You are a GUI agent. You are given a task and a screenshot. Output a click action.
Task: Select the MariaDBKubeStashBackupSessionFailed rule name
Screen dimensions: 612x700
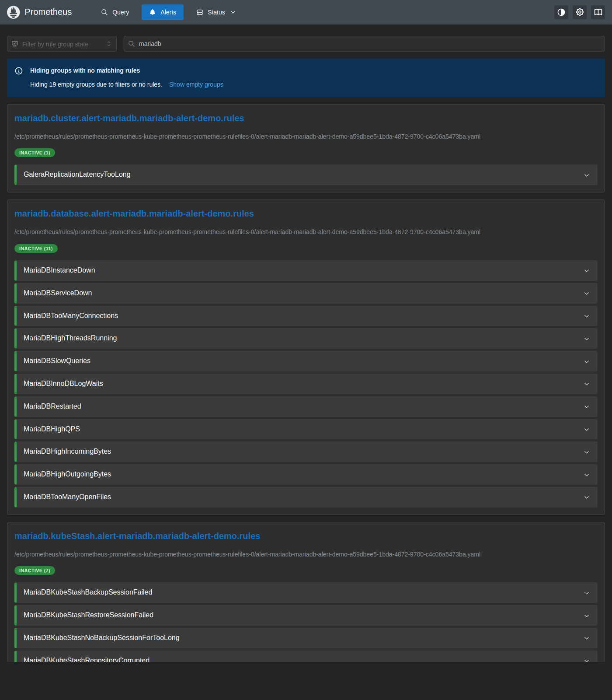coord(88,592)
